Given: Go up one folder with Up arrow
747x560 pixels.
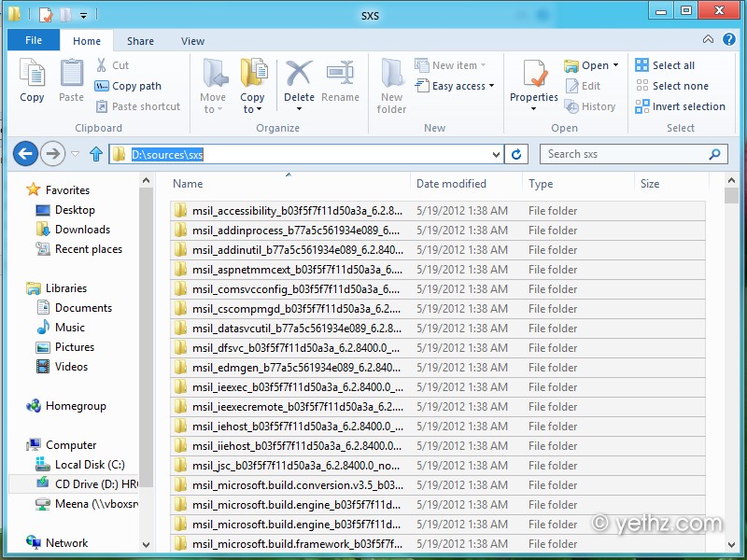Looking at the screenshot, I should 96,154.
